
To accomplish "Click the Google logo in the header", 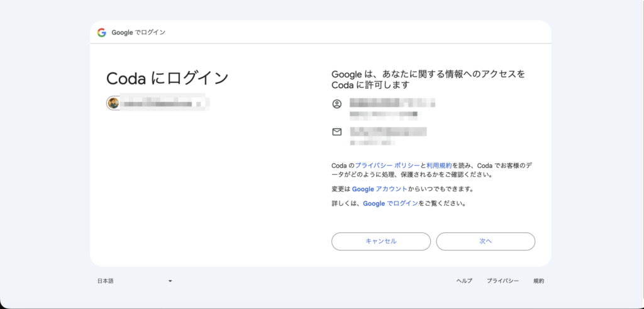I will 102,33.
